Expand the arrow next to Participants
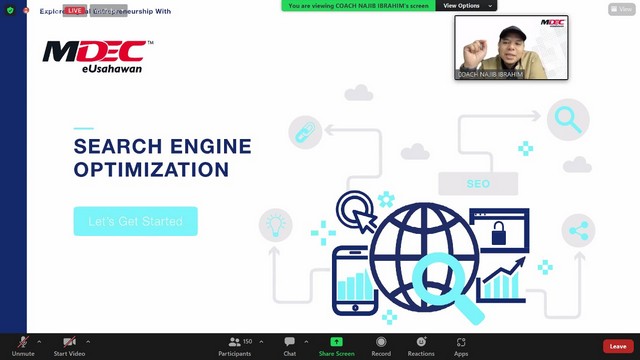The height and width of the screenshot is (360, 640). 261,342
